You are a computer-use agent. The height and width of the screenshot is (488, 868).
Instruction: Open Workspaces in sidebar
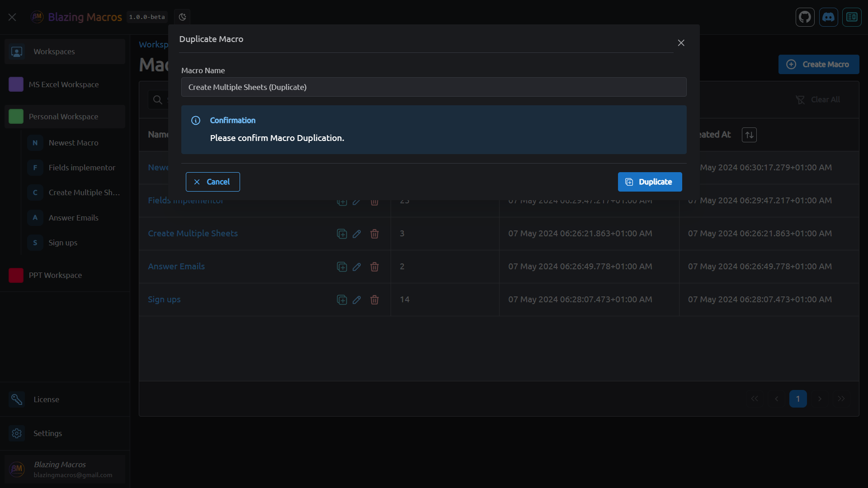(65, 52)
